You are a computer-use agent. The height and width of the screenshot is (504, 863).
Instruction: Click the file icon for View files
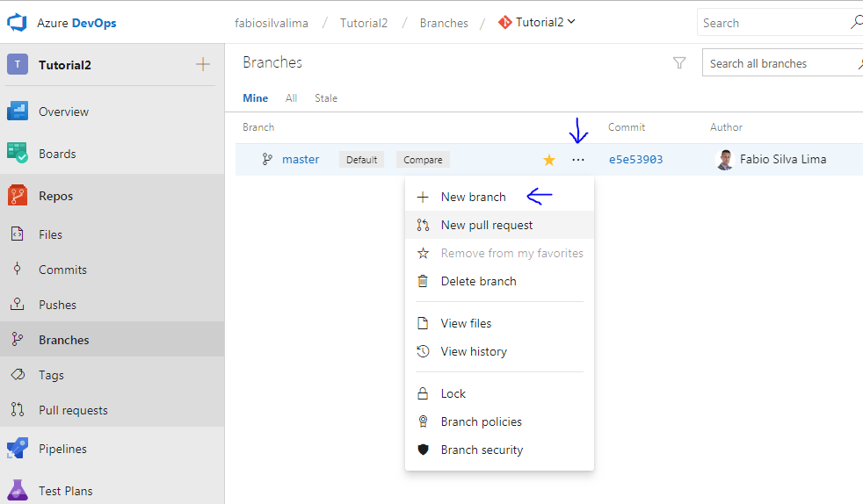click(x=423, y=323)
